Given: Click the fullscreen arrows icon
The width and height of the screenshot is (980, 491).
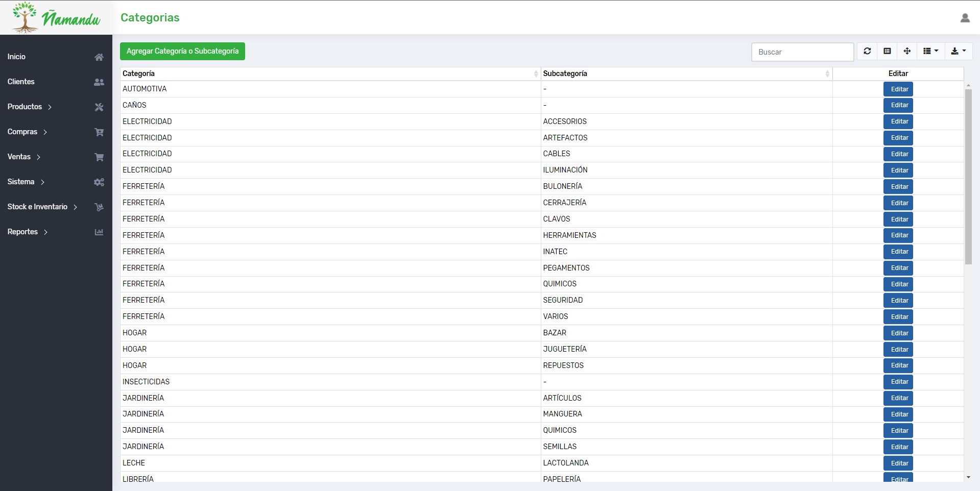Looking at the screenshot, I should [x=907, y=51].
